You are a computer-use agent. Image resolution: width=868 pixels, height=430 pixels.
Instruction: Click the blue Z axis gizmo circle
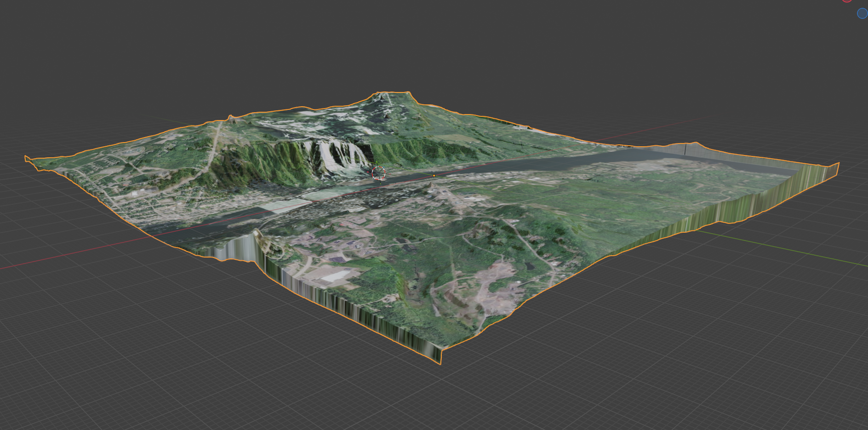(x=862, y=13)
